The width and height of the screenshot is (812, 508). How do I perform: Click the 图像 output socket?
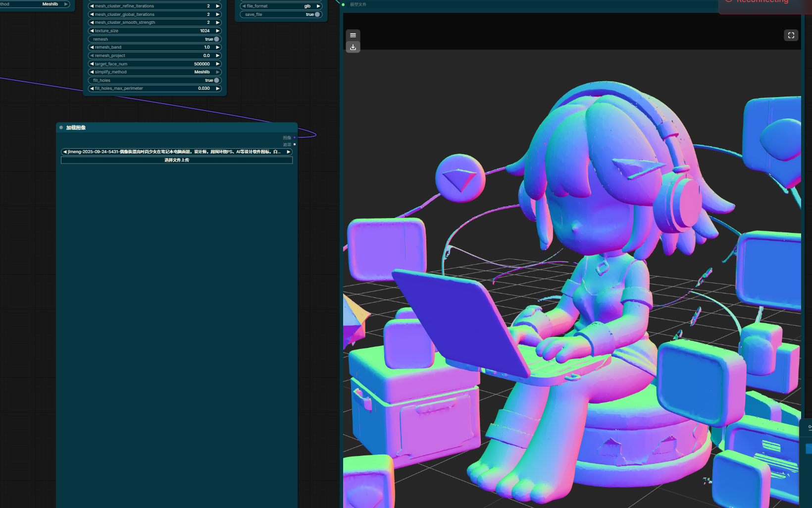click(295, 138)
